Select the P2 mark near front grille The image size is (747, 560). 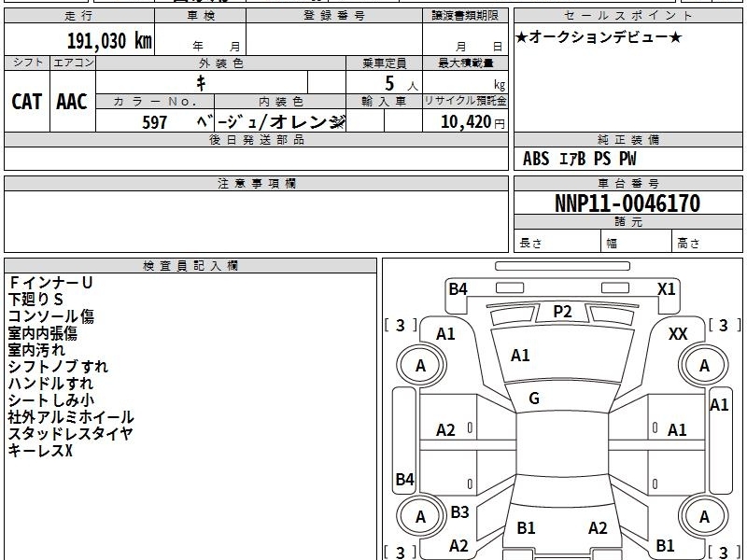click(x=562, y=312)
